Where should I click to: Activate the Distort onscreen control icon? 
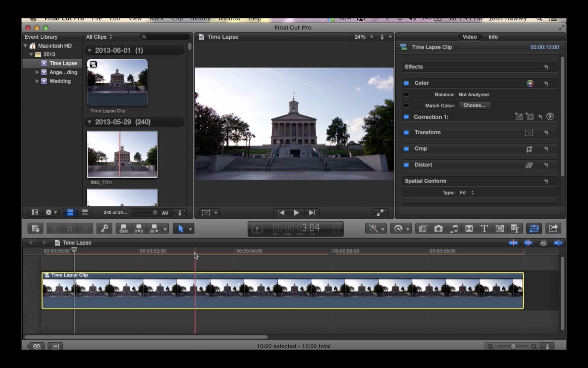[529, 165]
